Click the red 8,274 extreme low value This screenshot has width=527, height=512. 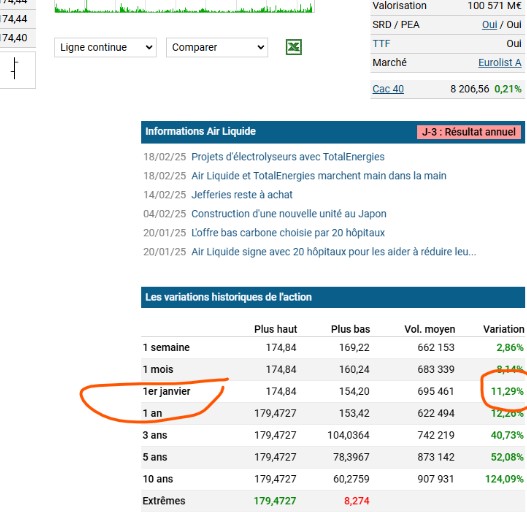tap(357, 501)
